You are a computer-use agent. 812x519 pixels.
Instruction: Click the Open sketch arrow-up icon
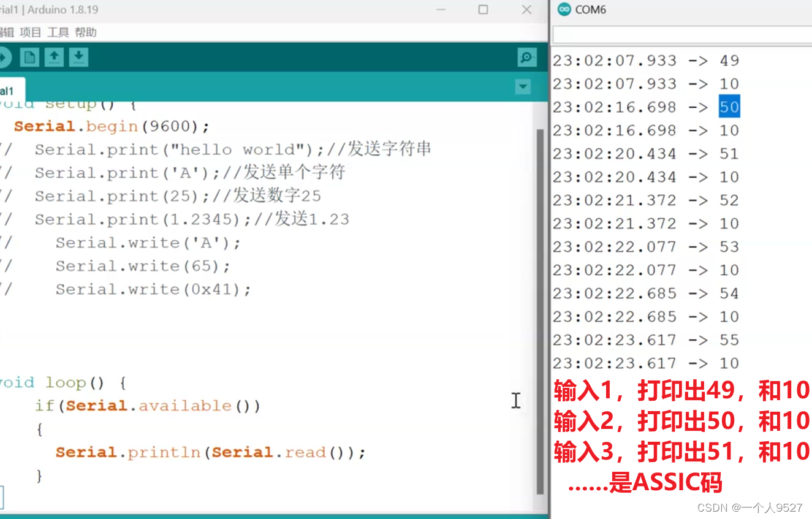point(54,58)
